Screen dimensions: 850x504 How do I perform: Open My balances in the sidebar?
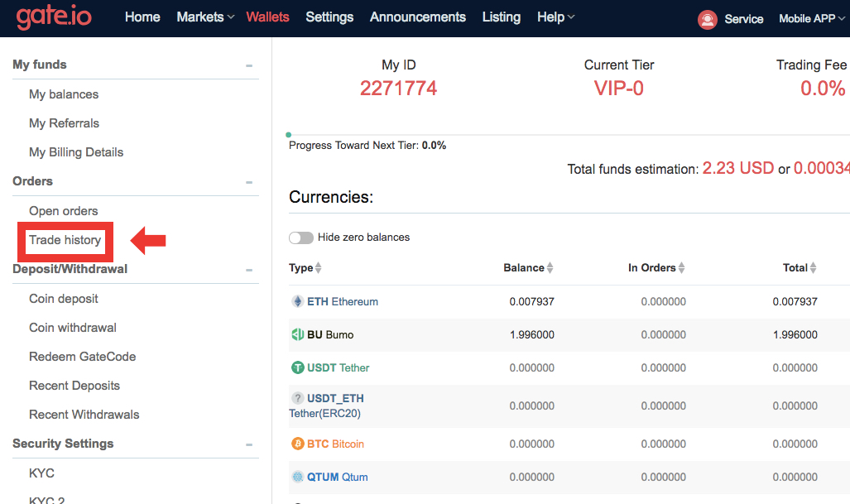64,94
